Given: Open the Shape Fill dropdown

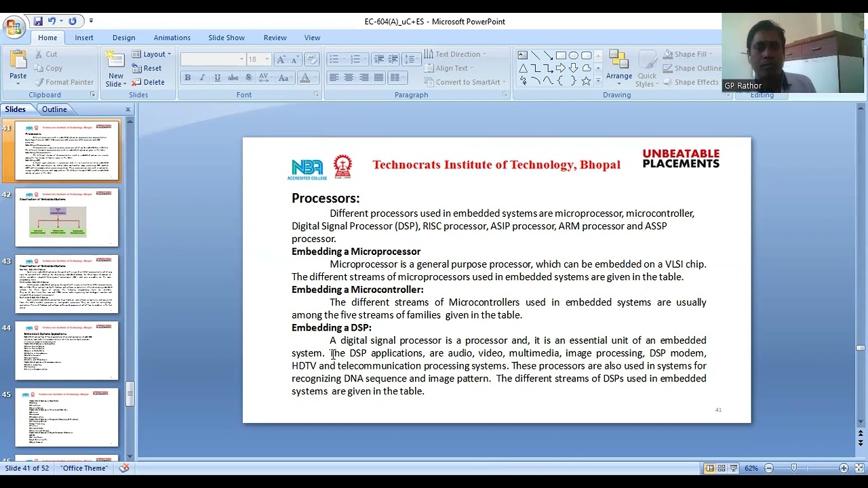Looking at the screenshot, I should click(x=689, y=54).
